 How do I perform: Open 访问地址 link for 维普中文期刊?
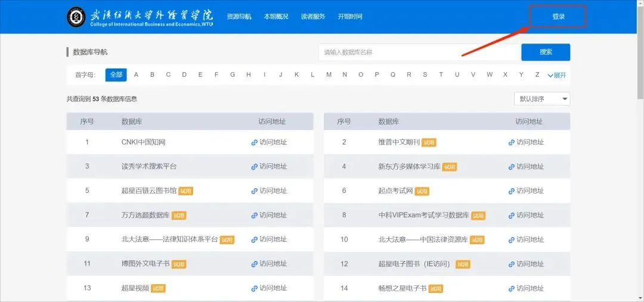click(x=526, y=142)
